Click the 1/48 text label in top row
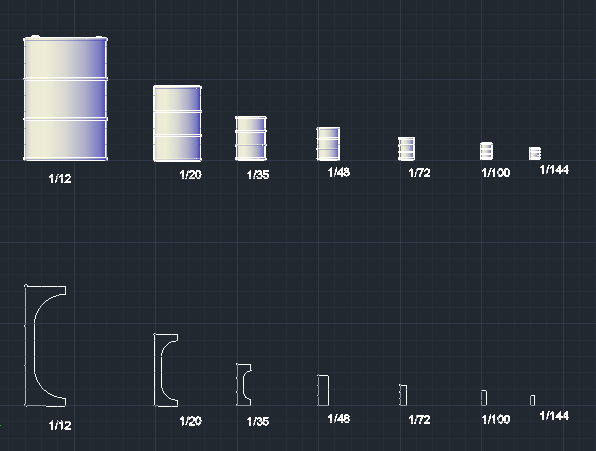Image resolution: width=596 pixels, height=451 pixels. [339, 172]
